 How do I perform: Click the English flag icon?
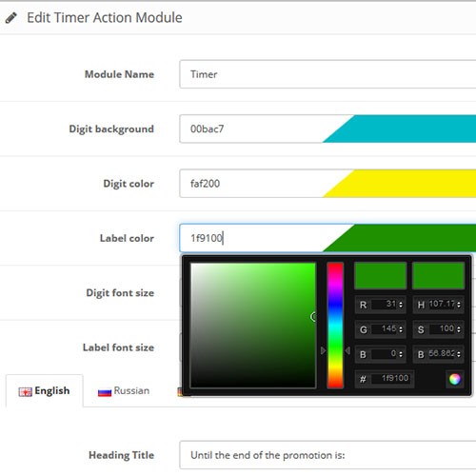coord(25,392)
